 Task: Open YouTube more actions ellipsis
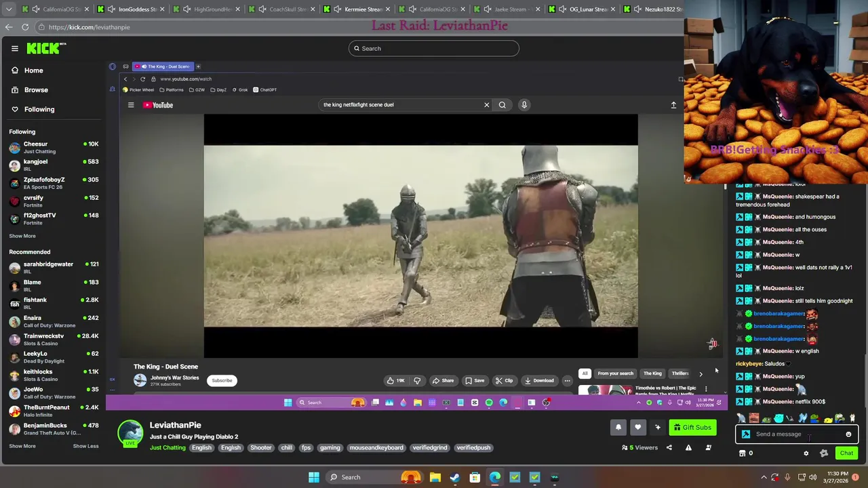(x=568, y=380)
